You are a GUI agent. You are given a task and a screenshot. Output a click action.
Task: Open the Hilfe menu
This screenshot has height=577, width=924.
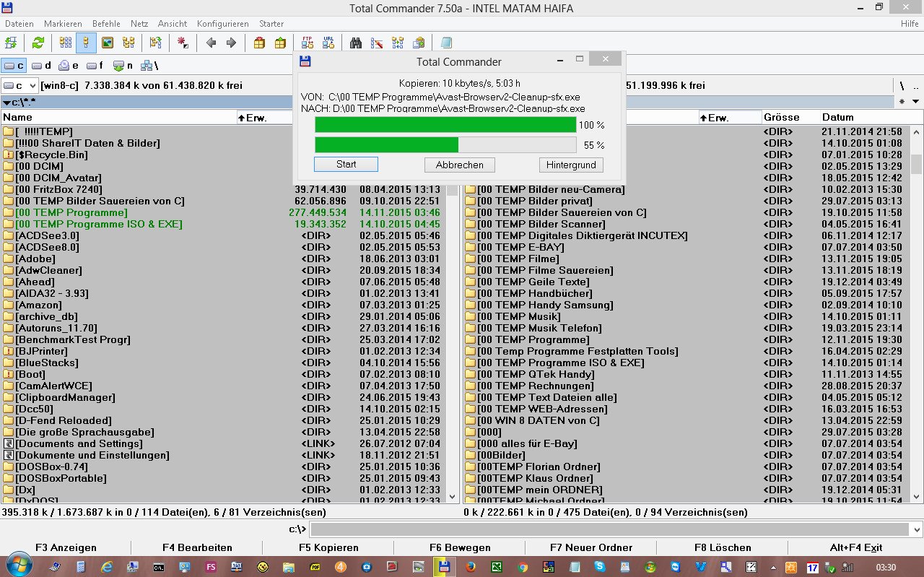tap(910, 24)
